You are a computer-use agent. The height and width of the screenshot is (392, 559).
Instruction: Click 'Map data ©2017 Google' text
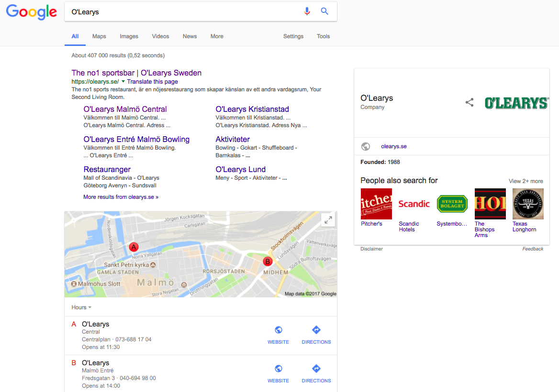coord(311,294)
